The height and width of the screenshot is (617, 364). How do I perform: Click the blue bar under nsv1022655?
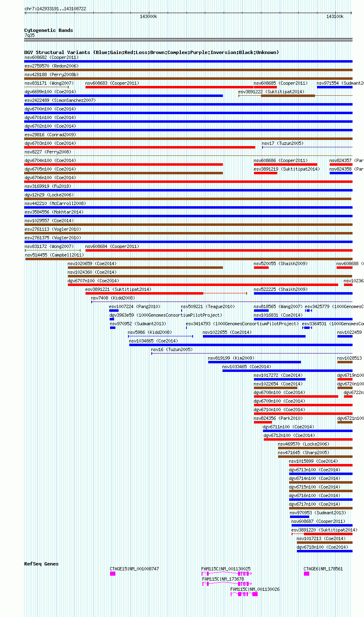(254, 336)
